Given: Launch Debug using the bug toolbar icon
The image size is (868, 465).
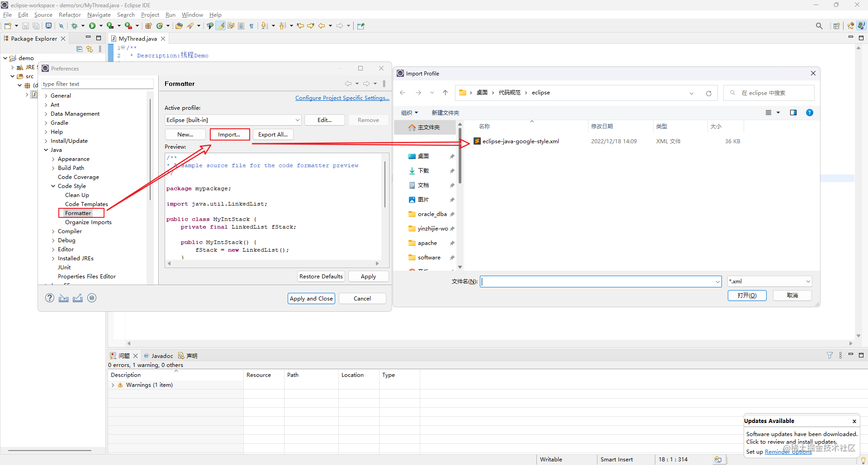Looking at the screenshot, I should (x=74, y=26).
